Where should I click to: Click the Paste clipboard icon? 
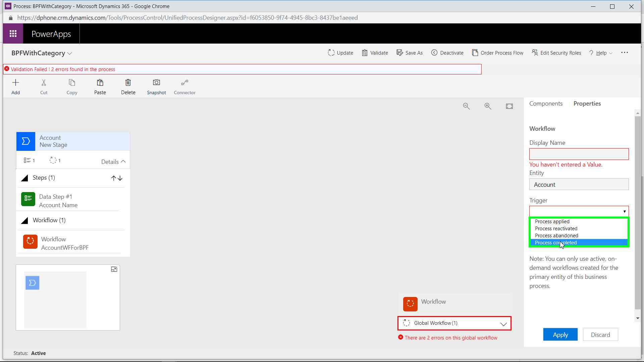(x=100, y=83)
